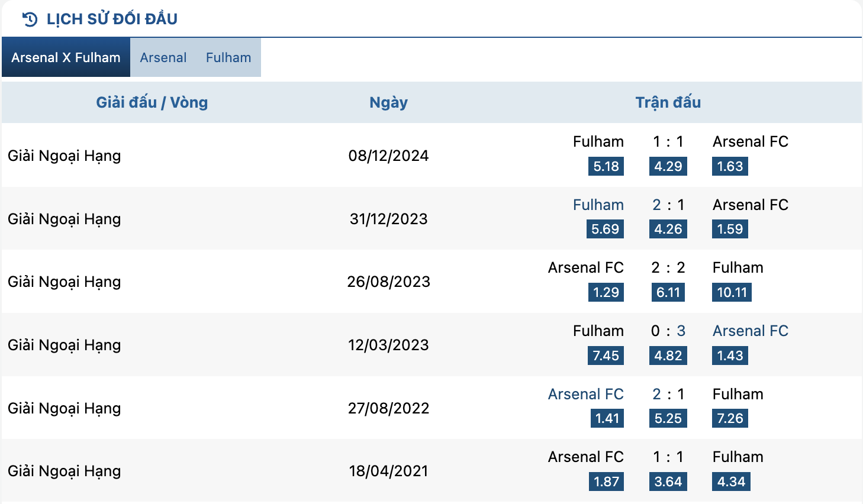
Task: Click Arsenal FC in the 31/12/2023 match
Action: pyautogui.click(x=751, y=205)
